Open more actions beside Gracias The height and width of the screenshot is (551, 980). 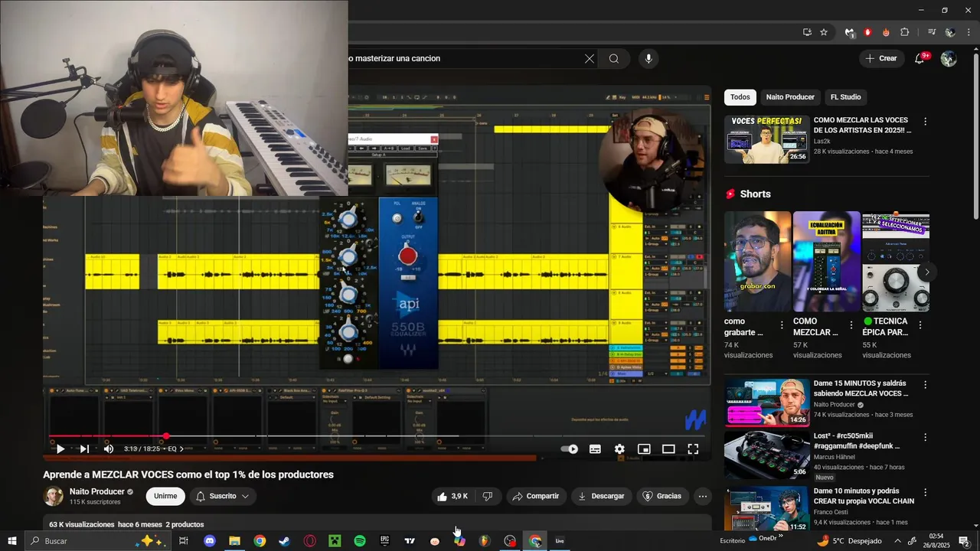click(703, 496)
